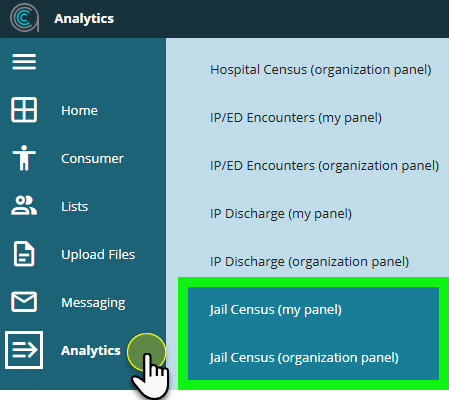
Task: Click the Lists people icon
Action: tap(24, 205)
